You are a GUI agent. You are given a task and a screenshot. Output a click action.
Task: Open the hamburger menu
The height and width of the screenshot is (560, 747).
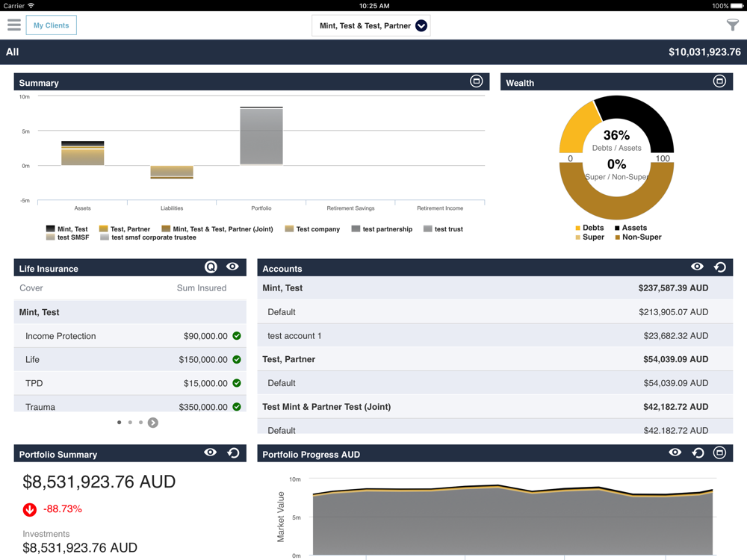pos(14,25)
